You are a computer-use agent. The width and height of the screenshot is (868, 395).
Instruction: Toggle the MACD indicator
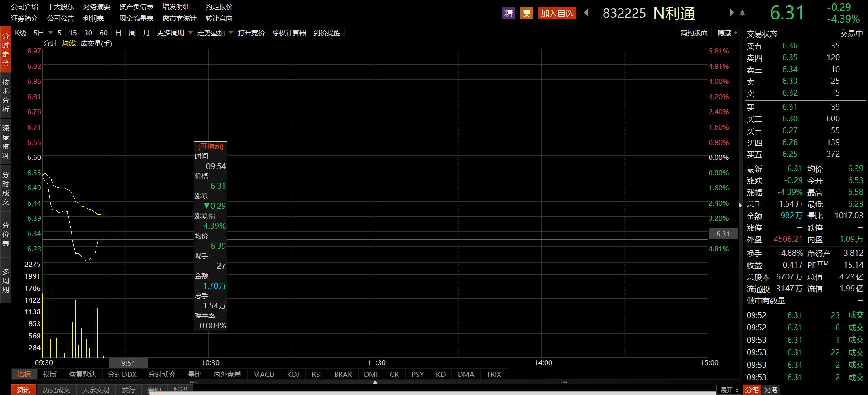click(x=264, y=374)
